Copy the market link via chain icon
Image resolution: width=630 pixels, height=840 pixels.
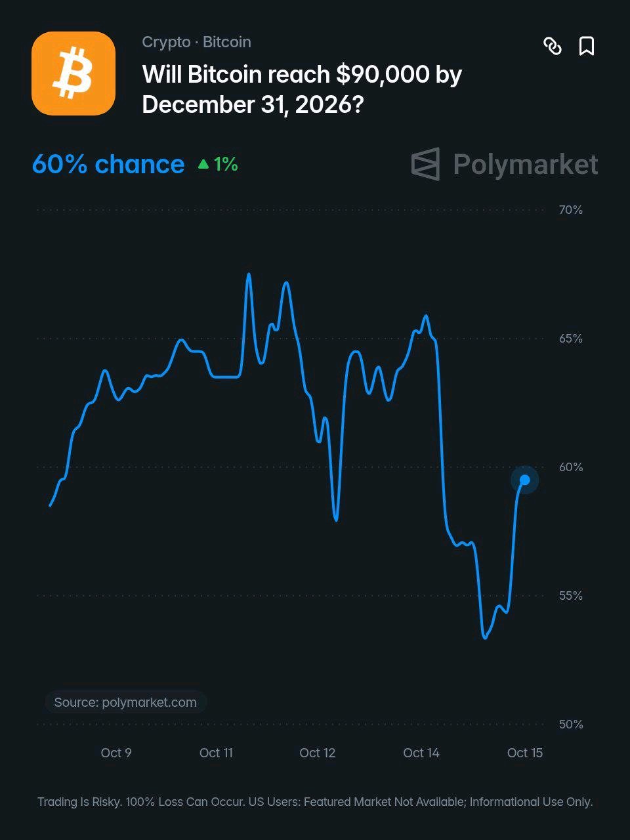553,46
